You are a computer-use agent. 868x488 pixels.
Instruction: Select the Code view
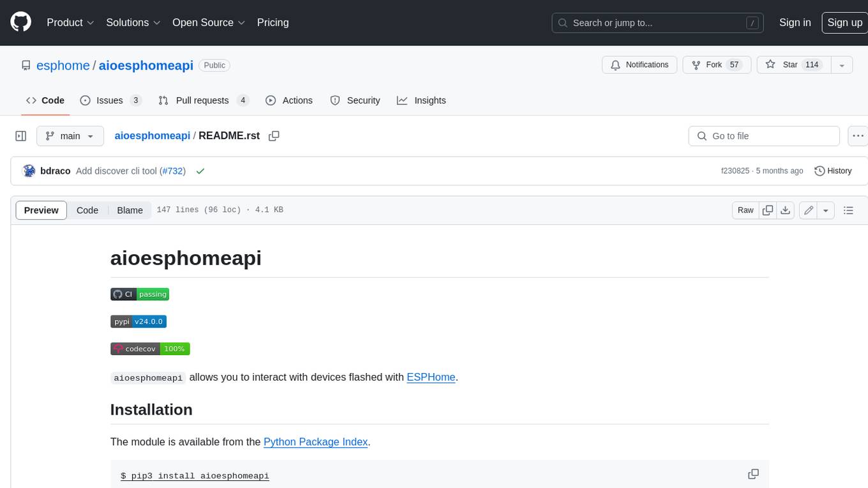(87, 210)
